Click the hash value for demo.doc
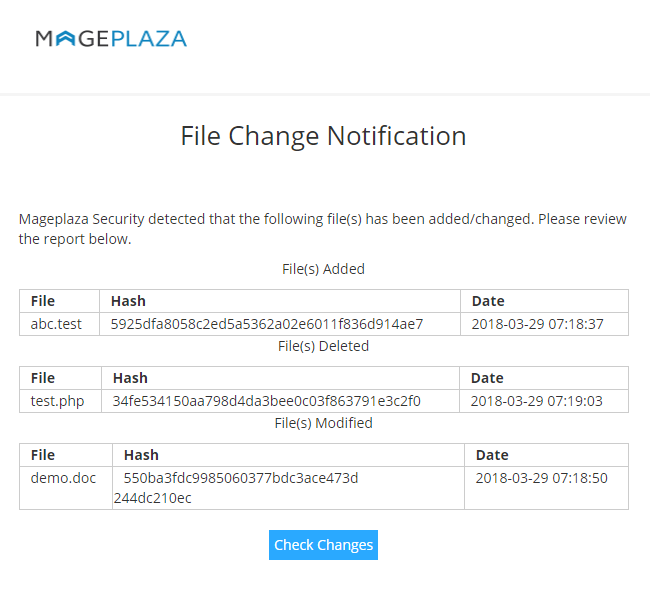 click(x=240, y=487)
